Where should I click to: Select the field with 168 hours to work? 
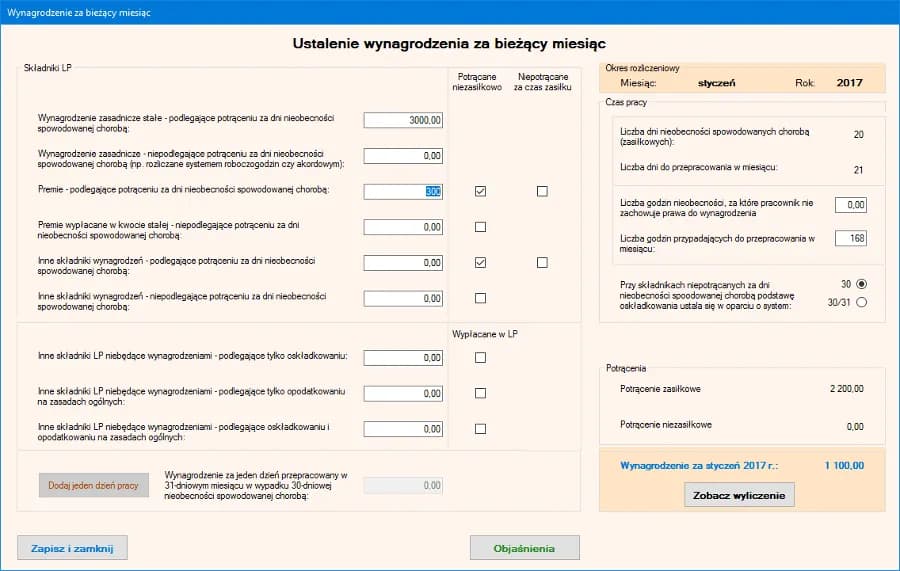click(849, 238)
